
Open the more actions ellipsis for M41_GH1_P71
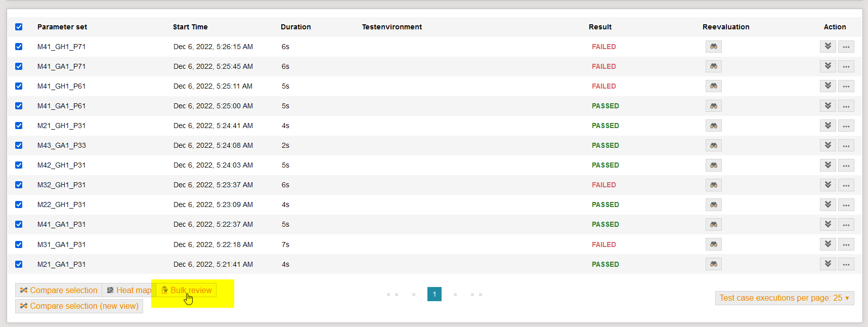click(846, 46)
